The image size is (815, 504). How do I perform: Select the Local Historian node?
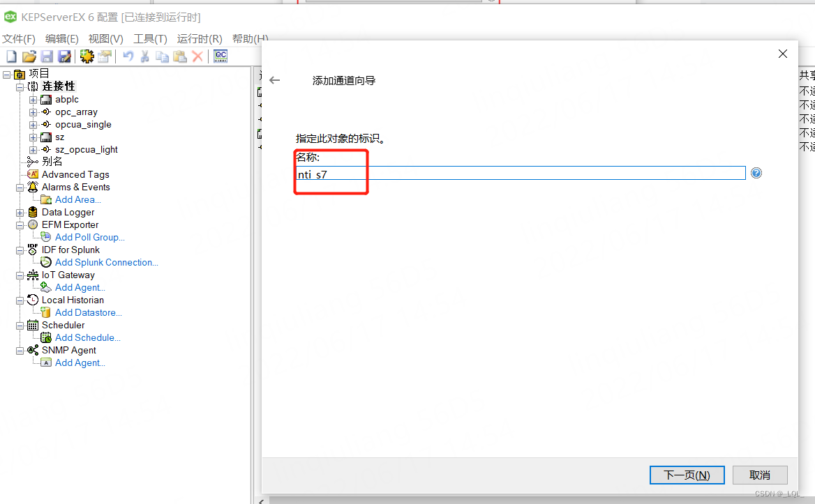(73, 300)
